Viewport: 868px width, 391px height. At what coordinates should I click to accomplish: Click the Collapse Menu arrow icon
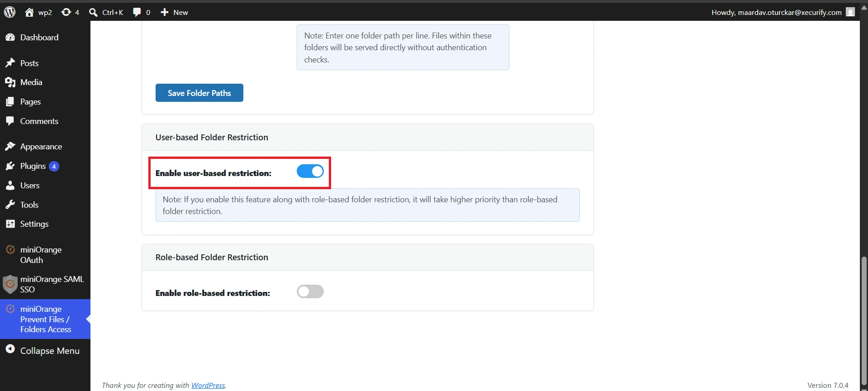[10, 349]
